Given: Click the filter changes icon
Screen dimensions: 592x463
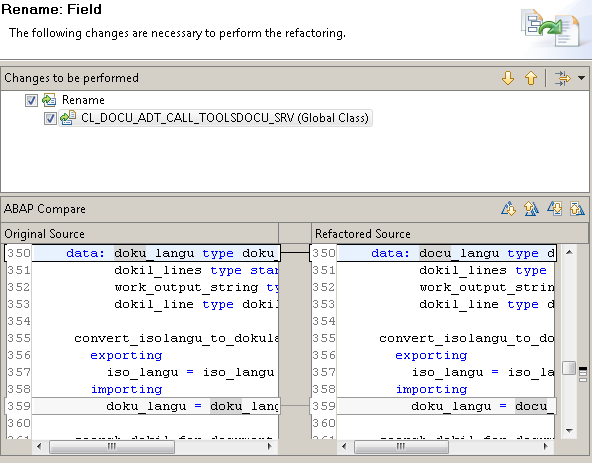Looking at the screenshot, I should pyautogui.click(x=562, y=78).
